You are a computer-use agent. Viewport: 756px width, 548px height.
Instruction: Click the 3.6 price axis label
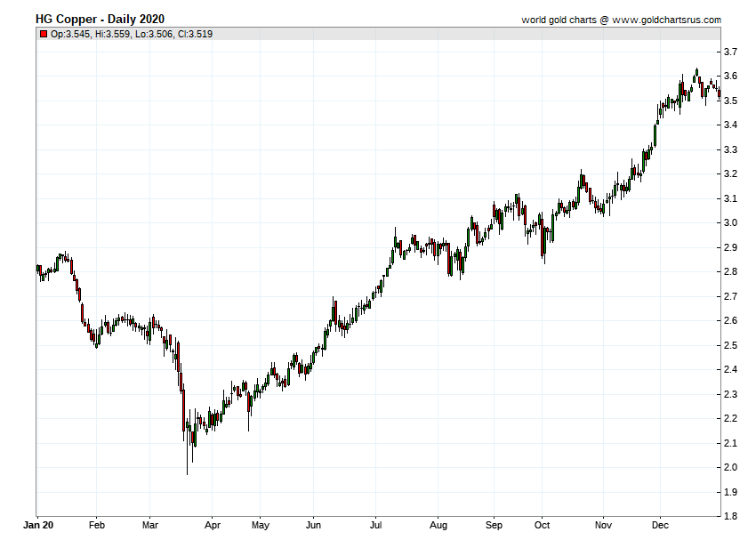pos(730,76)
